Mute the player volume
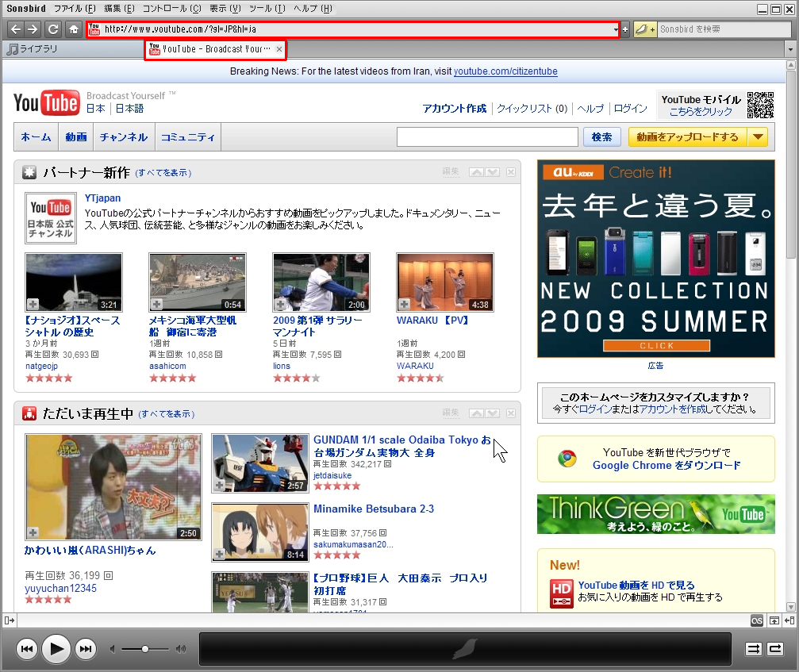The image size is (799, 672). pyautogui.click(x=113, y=649)
